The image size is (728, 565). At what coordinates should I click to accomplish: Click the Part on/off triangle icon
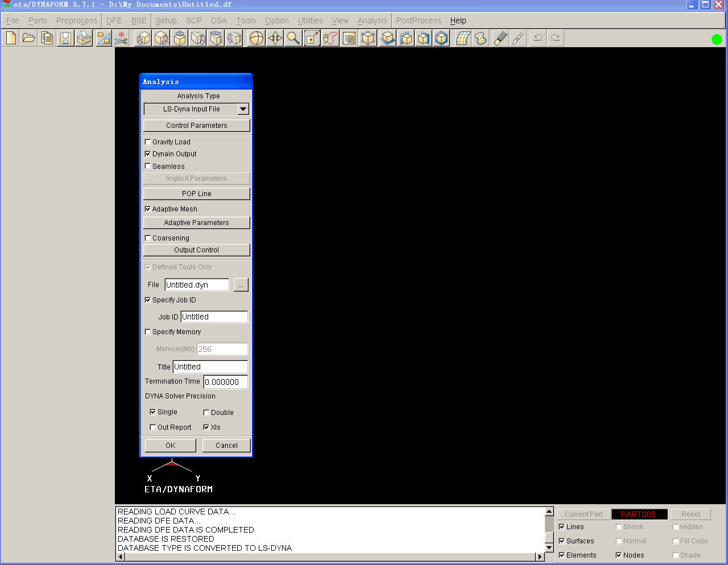click(104, 38)
